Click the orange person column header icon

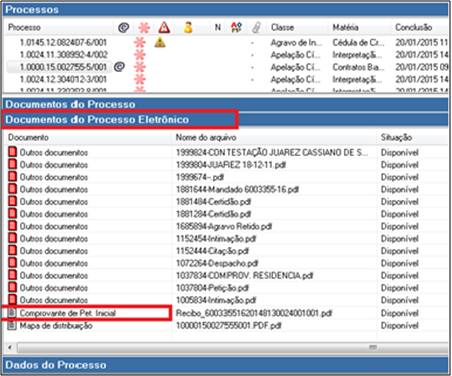tap(188, 27)
